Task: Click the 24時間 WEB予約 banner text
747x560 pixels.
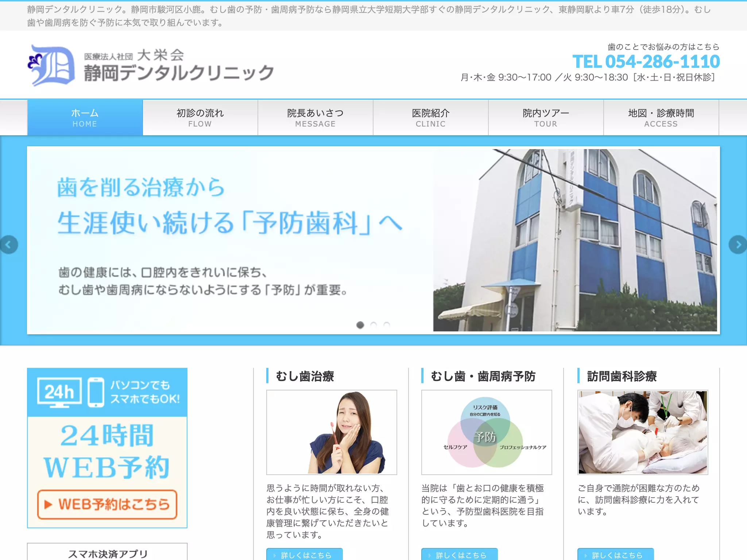Action: 107,451
